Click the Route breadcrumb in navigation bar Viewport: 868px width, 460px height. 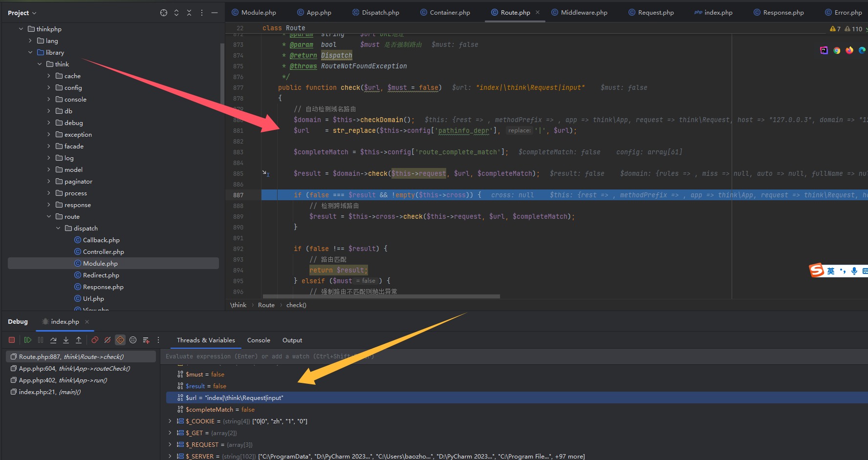pos(266,305)
